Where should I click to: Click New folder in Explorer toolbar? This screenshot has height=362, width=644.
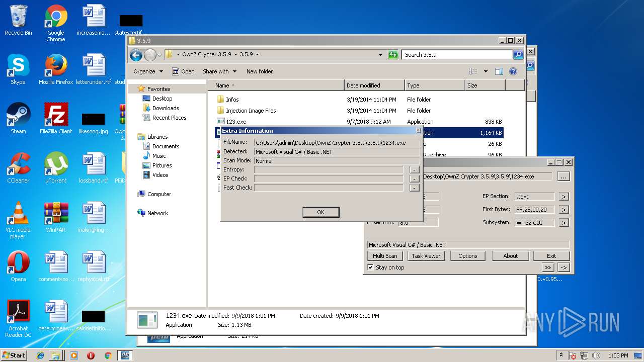[x=260, y=71]
